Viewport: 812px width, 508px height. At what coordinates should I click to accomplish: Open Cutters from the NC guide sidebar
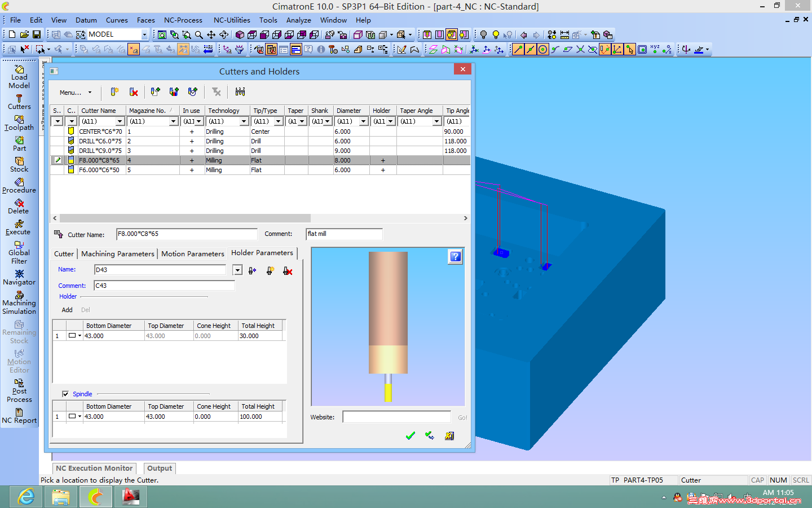click(19, 102)
